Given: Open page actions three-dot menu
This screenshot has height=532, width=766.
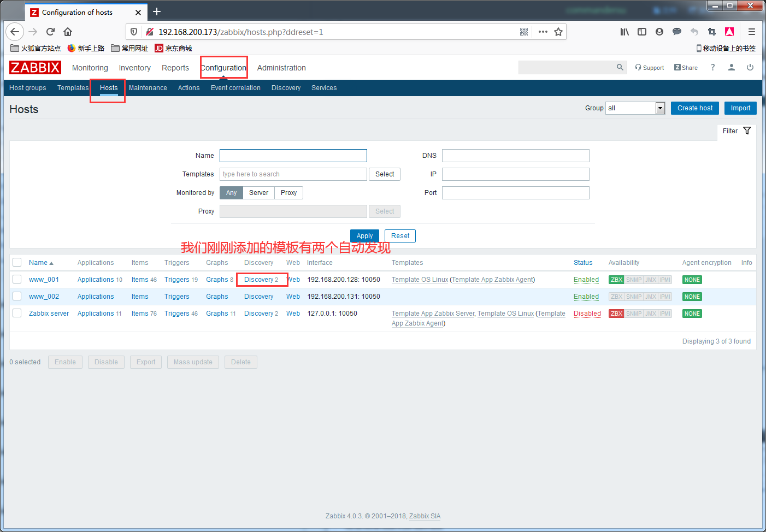Looking at the screenshot, I should pos(543,32).
